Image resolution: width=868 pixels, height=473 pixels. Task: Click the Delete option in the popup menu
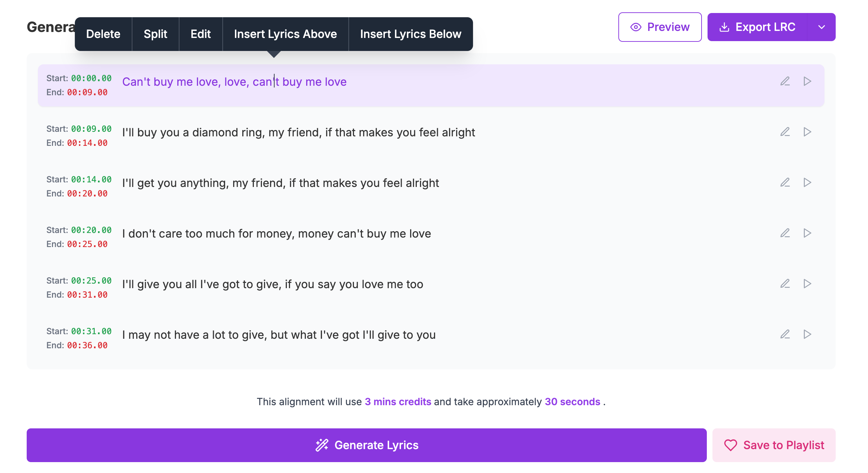pyautogui.click(x=103, y=34)
